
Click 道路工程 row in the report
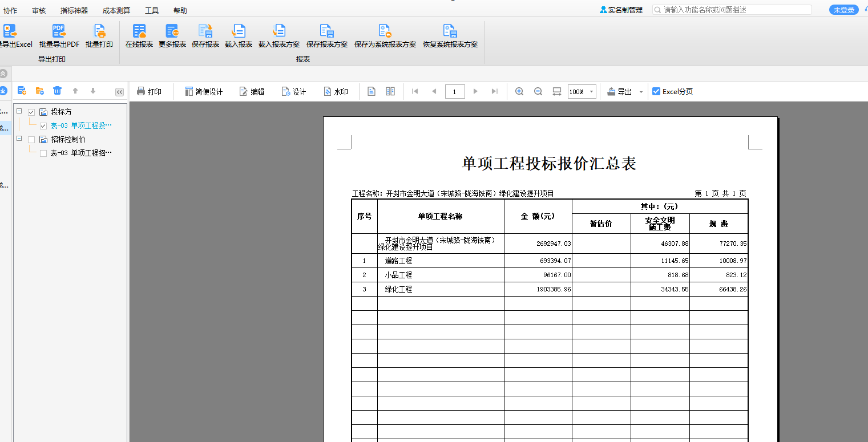tap(550, 261)
